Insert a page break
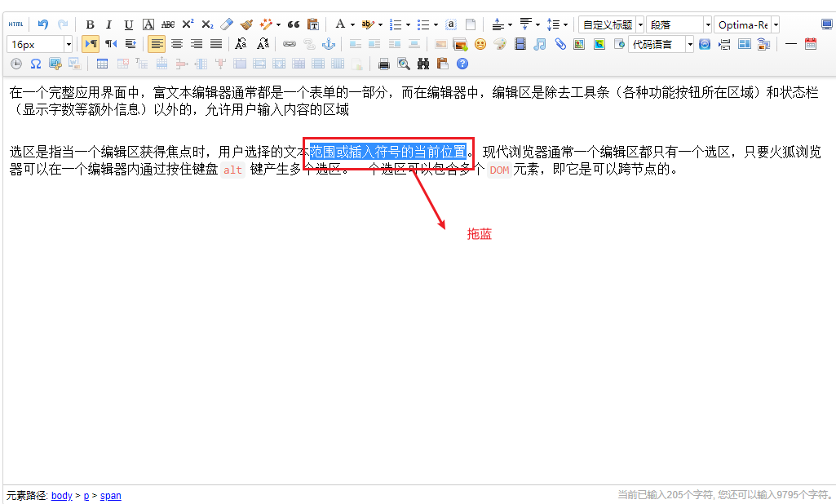This screenshot has height=504, width=836. [724, 44]
